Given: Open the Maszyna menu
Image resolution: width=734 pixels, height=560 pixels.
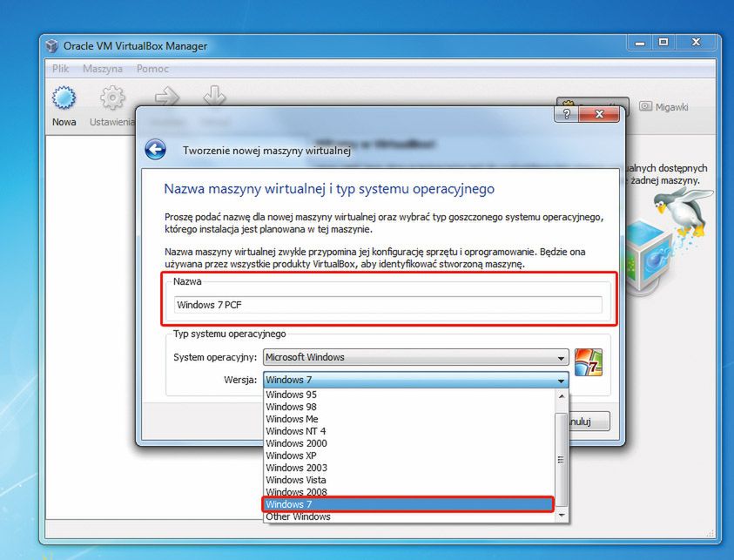Looking at the screenshot, I should point(103,69).
